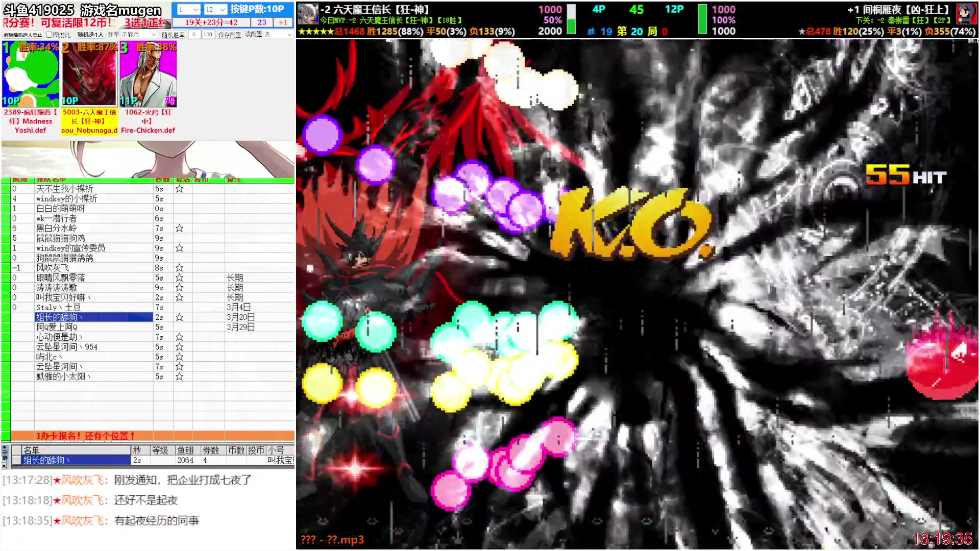Image resolution: width=980 pixels, height=551 pixels.
Task: Select queue entry 狗鼠鼠猫猫鸽鸽
Action: click(x=94, y=258)
